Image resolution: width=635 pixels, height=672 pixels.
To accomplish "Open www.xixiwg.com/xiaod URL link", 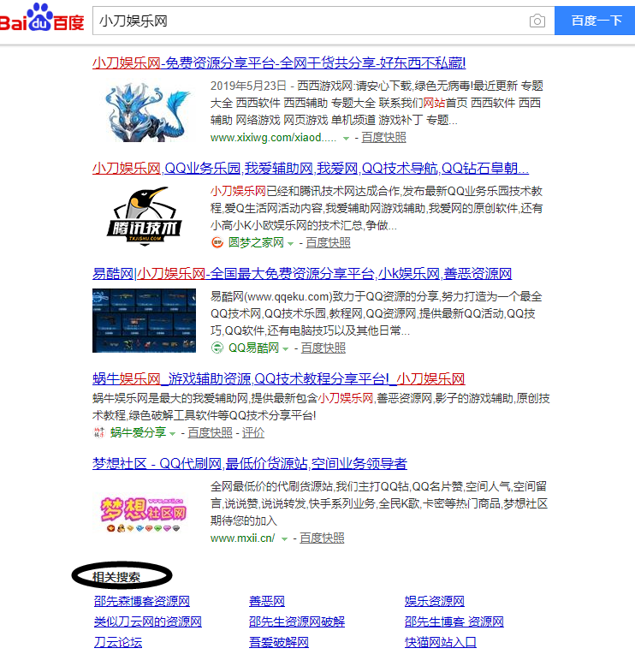I will (273, 138).
